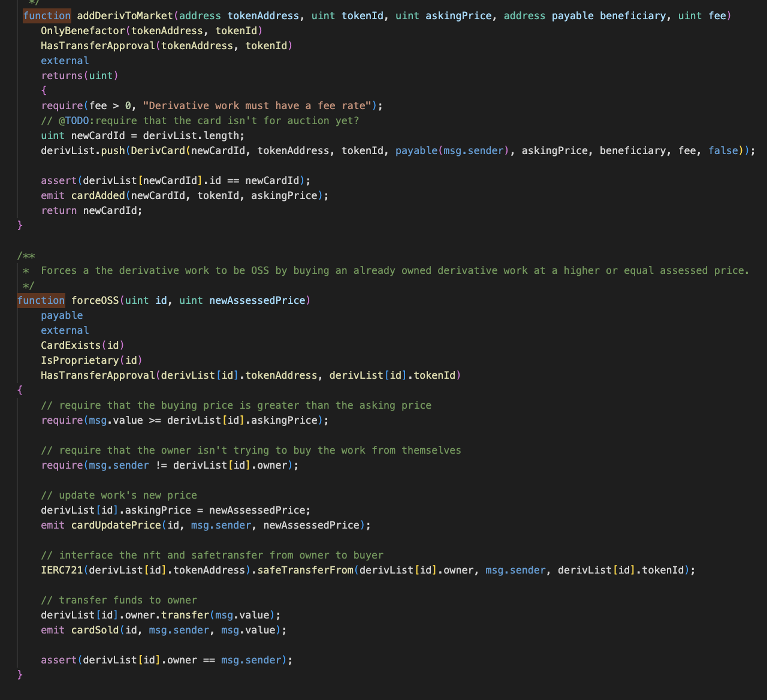Click HasTransferApproval(derivList[id].tokenAddress modifier line
Image resolution: width=767 pixels, height=700 pixels.
[251, 375]
